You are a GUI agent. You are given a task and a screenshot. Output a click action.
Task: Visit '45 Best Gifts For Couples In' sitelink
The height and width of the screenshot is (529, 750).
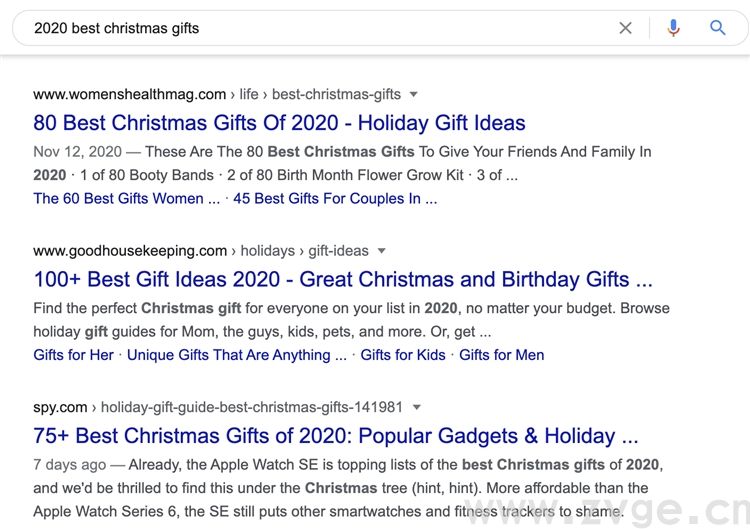tap(335, 198)
